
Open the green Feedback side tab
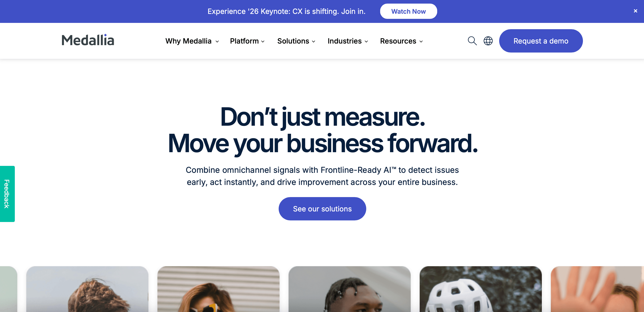point(7,194)
